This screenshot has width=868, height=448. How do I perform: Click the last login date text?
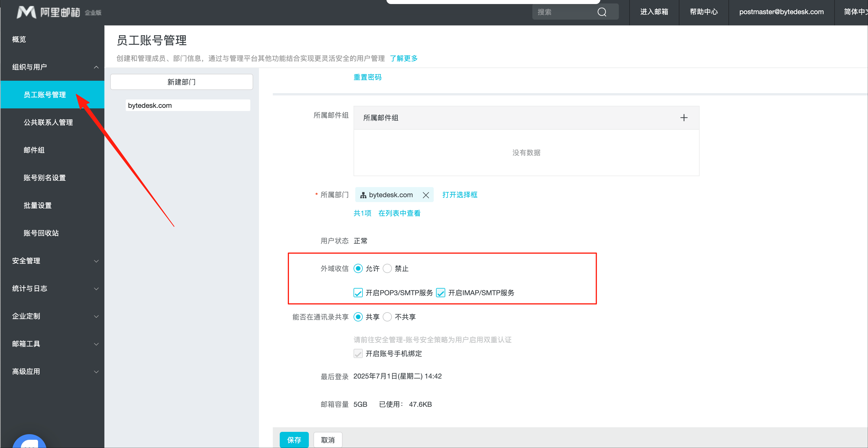point(397,376)
